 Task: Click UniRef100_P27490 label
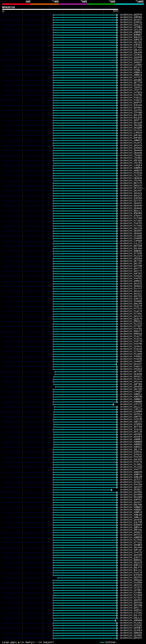tap(131, 47)
